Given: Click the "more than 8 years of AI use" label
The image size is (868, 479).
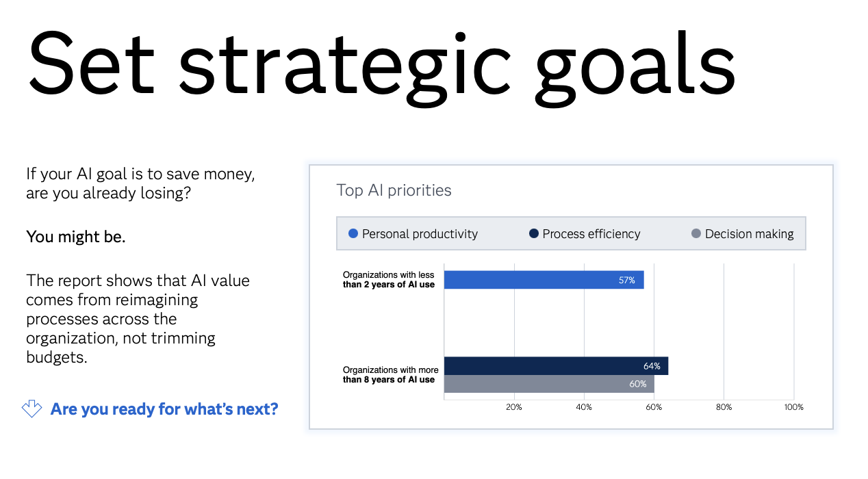Looking at the screenshot, I should [390, 375].
